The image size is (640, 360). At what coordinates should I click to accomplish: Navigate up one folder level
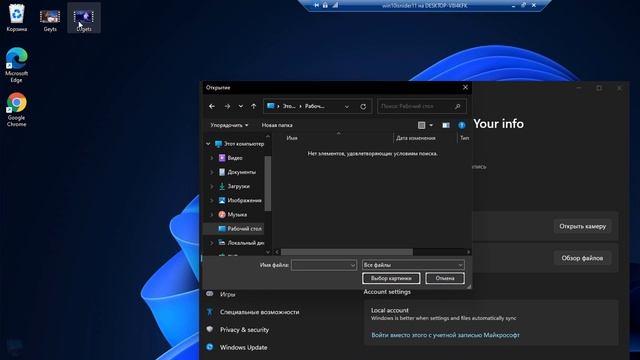click(x=253, y=107)
